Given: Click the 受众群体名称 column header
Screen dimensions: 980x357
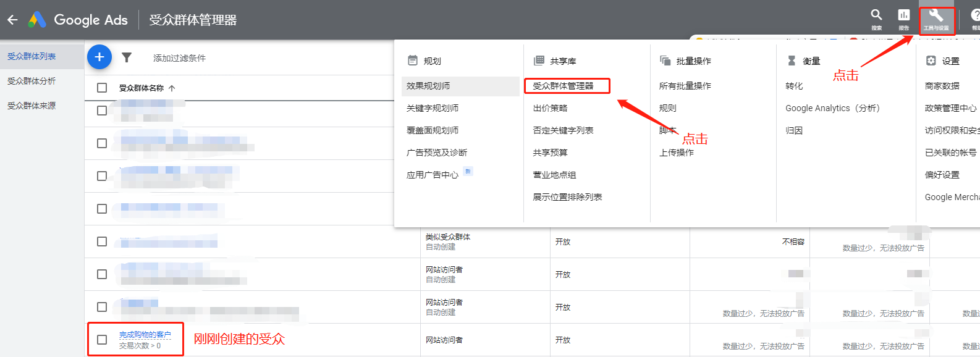Looking at the screenshot, I should tap(142, 88).
